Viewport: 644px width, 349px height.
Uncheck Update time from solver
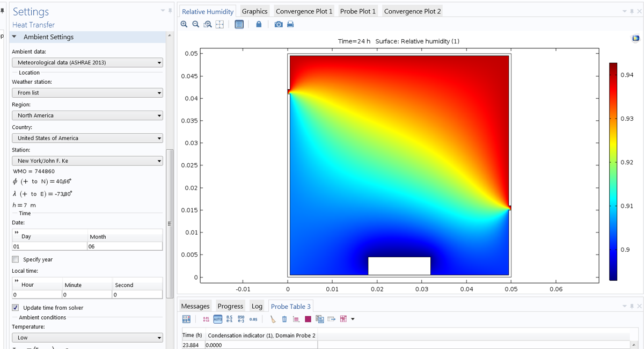click(x=16, y=308)
